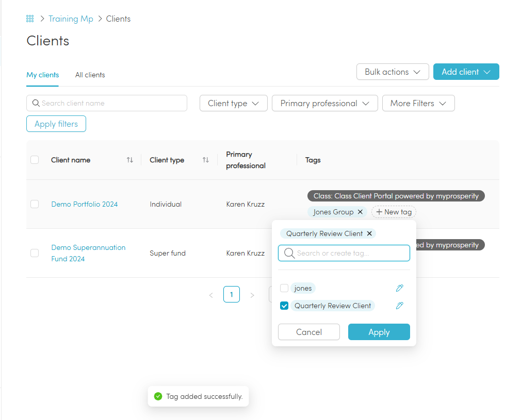Go to previous page arrow

(211, 295)
